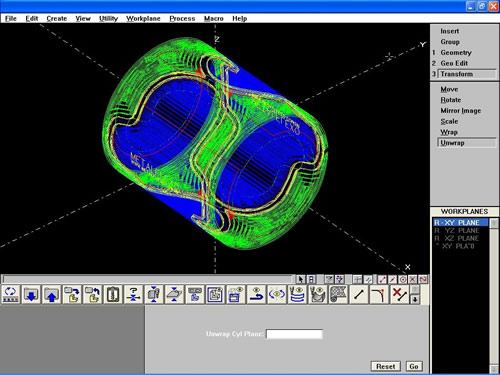The height and width of the screenshot is (375, 500).
Task: Click the blue up-arrow folder icon
Action: (x=51, y=294)
